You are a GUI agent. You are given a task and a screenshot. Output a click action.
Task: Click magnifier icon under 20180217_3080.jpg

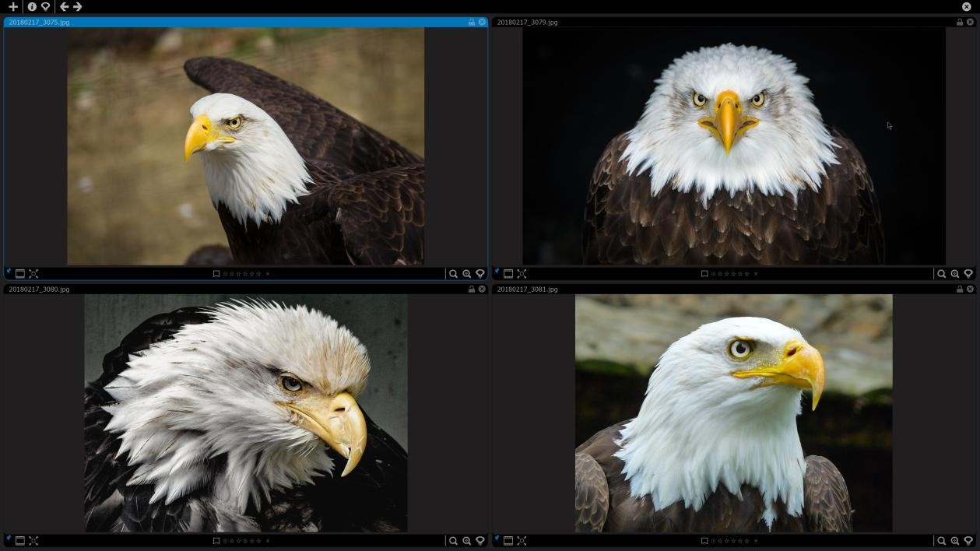(453, 541)
